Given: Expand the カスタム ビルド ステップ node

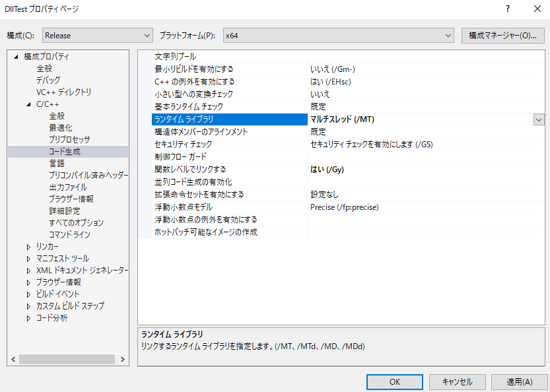Looking at the screenshot, I should pos(29,306).
